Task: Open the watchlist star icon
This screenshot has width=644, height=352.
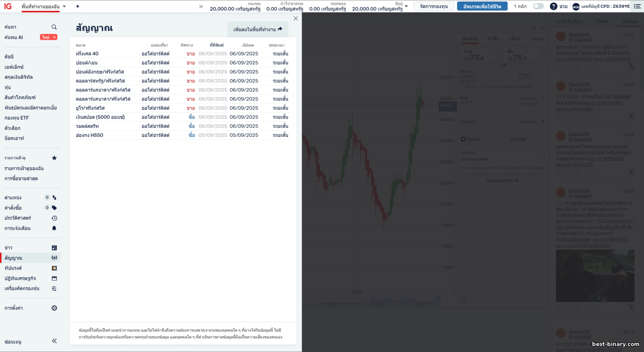Action: [x=54, y=158]
